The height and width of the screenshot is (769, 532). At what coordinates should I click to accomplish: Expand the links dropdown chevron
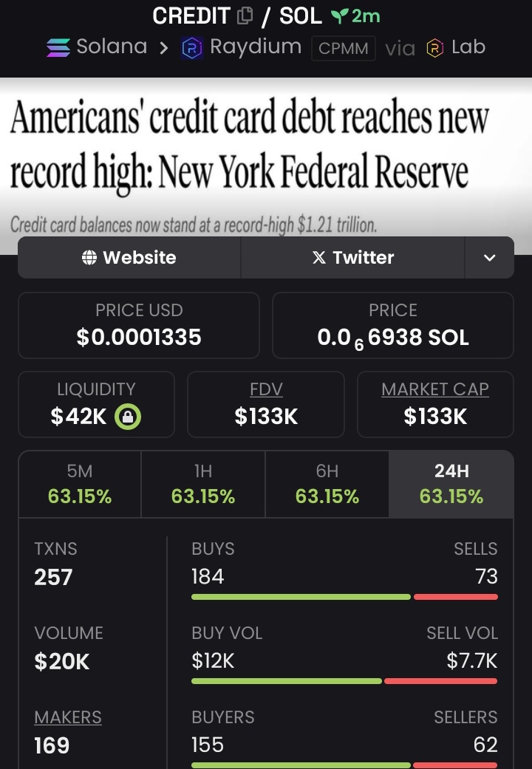click(489, 258)
